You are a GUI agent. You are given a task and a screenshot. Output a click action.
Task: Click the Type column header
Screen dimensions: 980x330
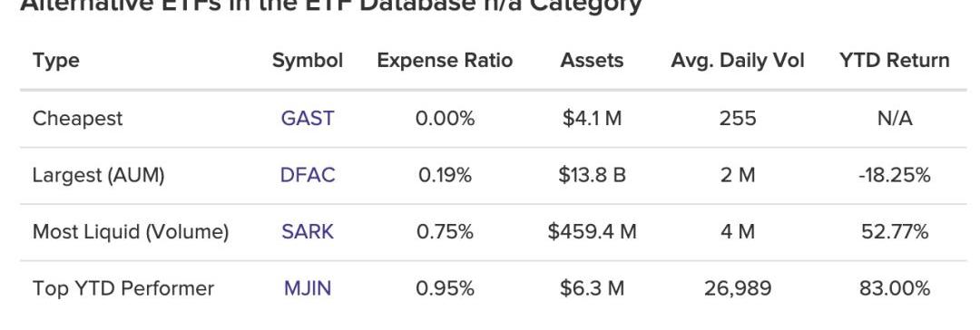click(x=56, y=61)
